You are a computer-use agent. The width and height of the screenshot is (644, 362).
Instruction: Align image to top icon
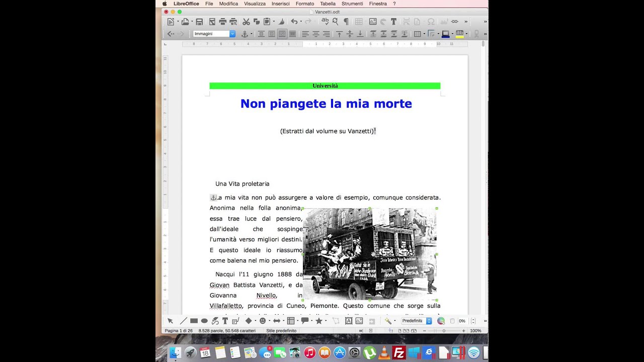pyautogui.click(x=339, y=34)
